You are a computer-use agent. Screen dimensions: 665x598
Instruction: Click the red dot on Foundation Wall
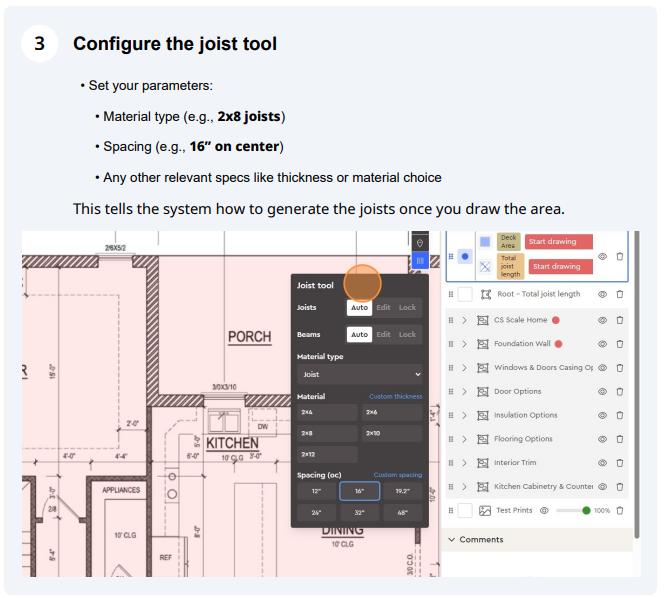coord(559,344)
